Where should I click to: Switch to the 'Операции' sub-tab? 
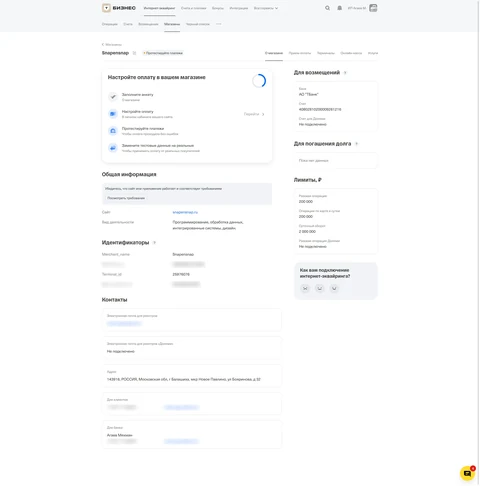click(x=110, y=24)
